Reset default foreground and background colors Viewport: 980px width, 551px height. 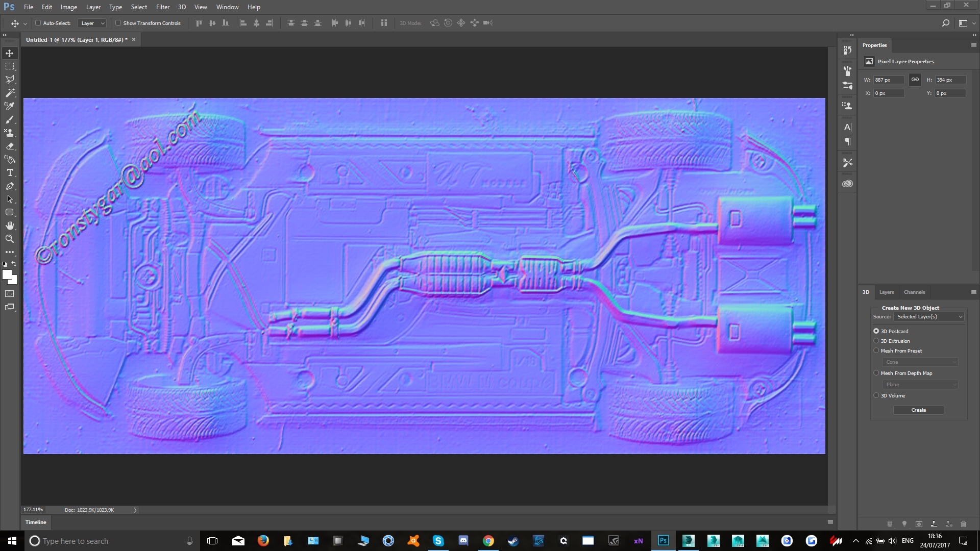click(x=5, y=264)
